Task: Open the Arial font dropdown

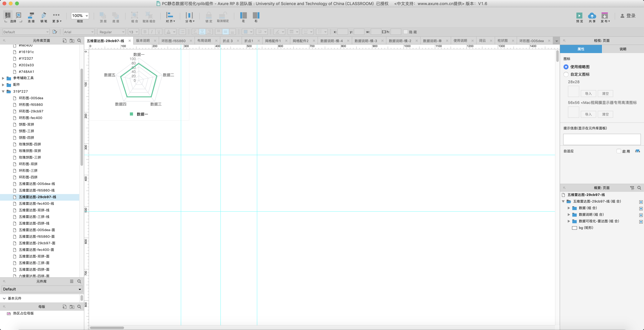Action: coord(79,32)
